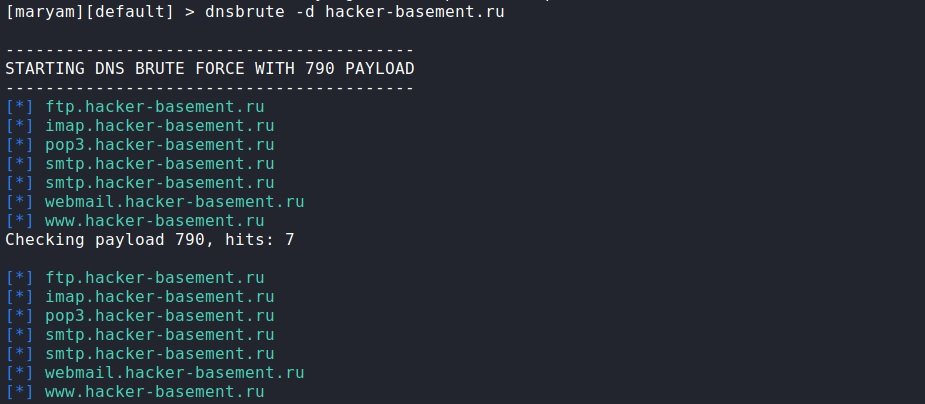Open pop3.hacker-basement.ru listed above Checking payload line
Image resolution: width=925 pixels, height=404 pixels.
tap(160, 145)
